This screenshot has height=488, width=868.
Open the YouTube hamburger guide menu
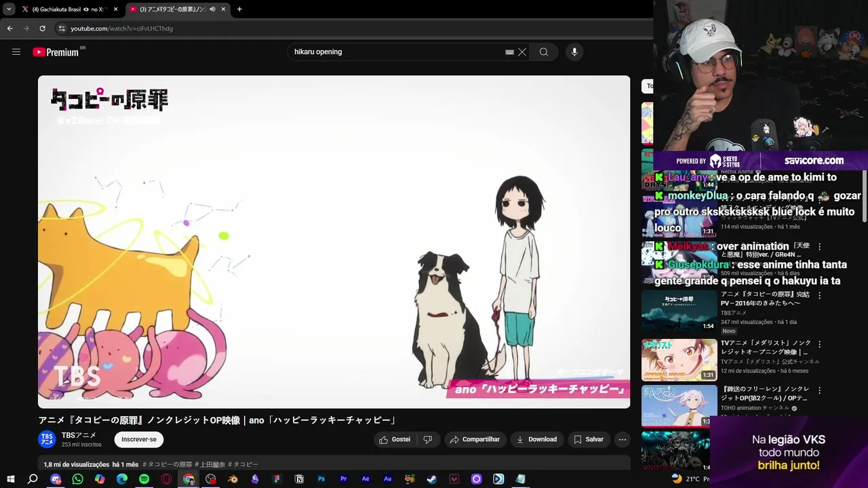pyautogui.click(x=16, y=52)
